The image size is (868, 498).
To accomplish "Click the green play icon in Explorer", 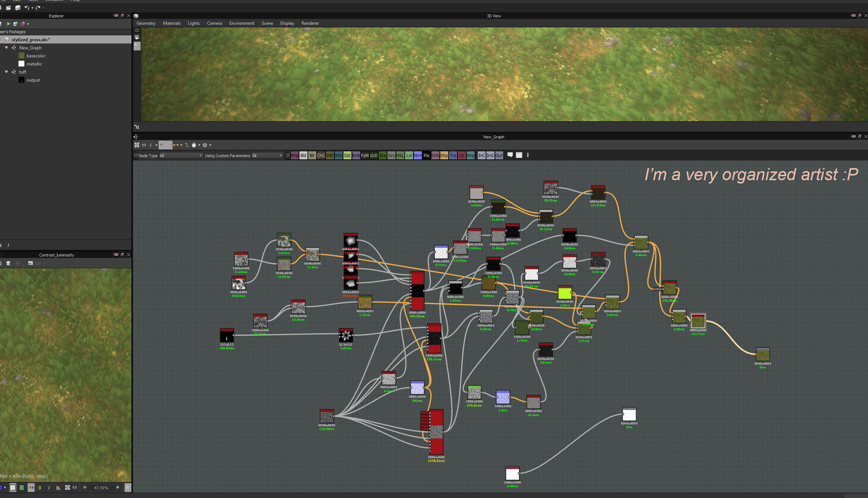I will [x=9, y=24].
